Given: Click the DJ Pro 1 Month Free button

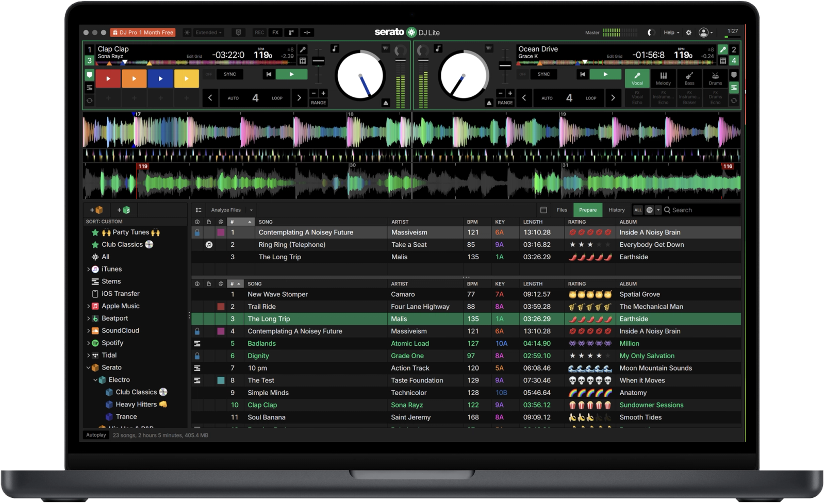Looking at the screenshot, I should click(143, 32).
